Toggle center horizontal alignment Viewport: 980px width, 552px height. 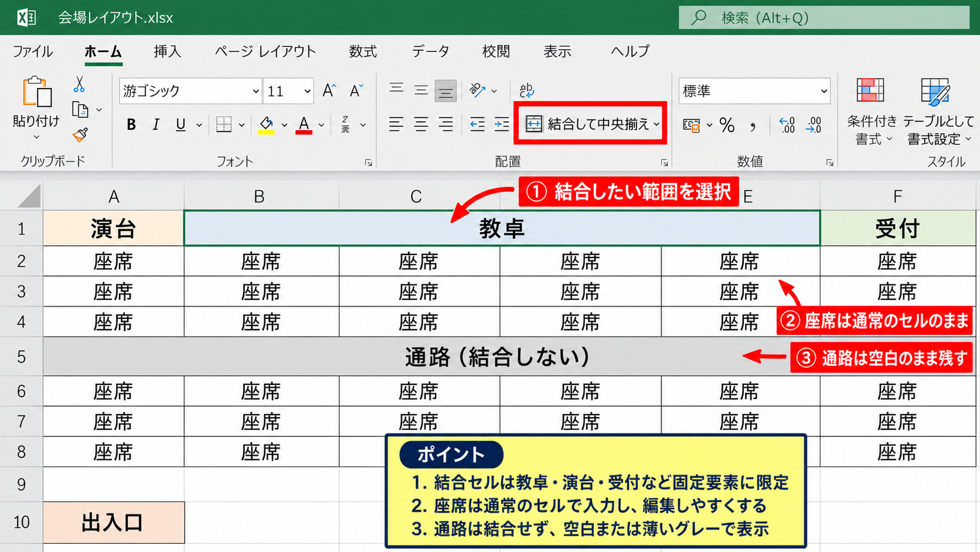(x=421, y=124)
